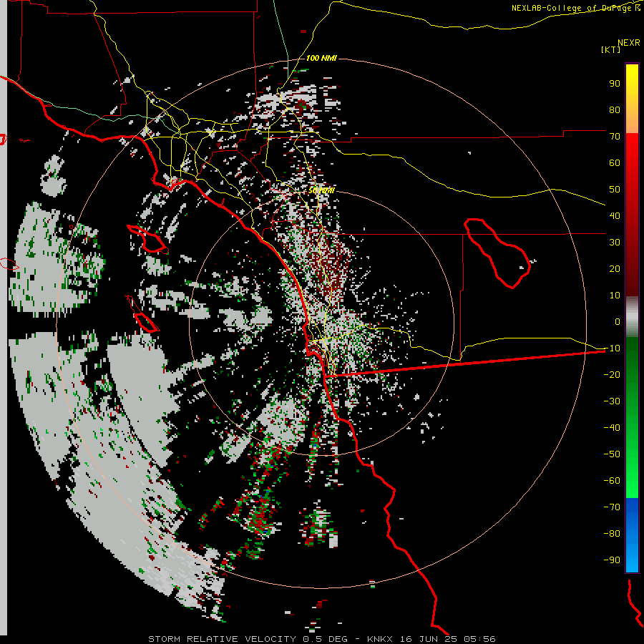Click the "100 NMI" range ring label
The image size is (644, 644).
[x=321, y=59]
